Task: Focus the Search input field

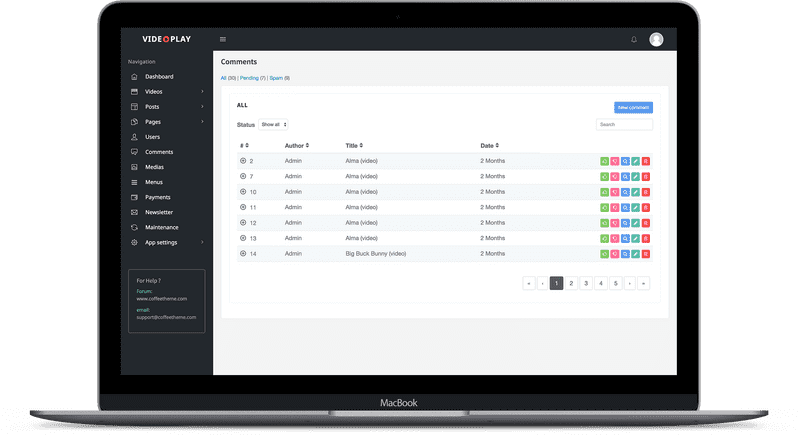Action: coord(624,124)
